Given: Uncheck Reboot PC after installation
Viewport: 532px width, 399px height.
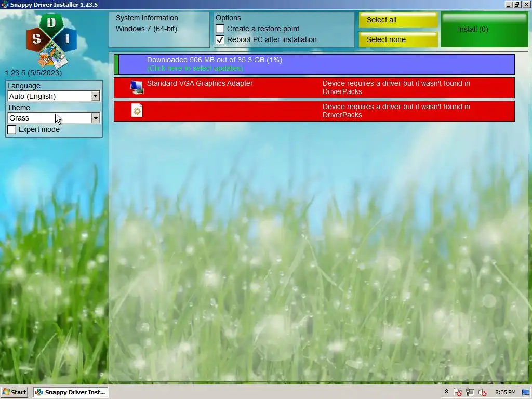Looking at the screenshot, I should (220, 39).
